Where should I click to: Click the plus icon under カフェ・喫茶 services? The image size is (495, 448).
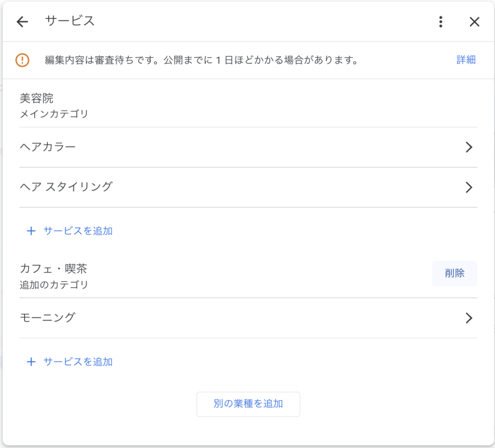[x=31, y=362]
